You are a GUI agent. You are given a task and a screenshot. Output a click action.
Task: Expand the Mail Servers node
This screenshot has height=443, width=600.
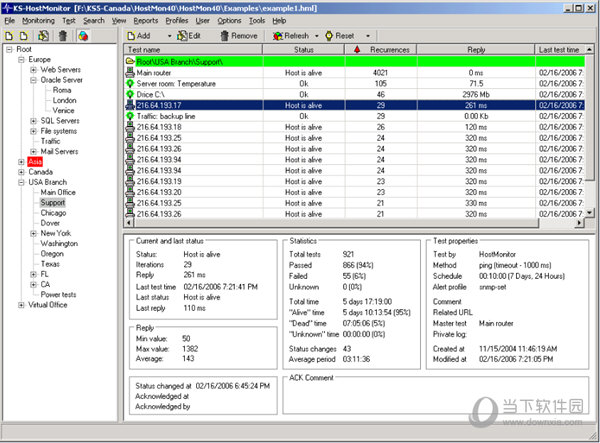tap(34, 151)
